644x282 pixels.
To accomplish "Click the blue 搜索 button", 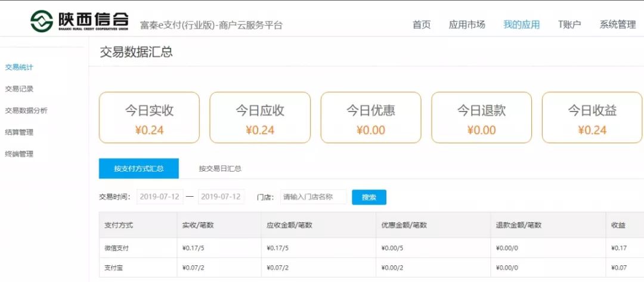I will click(x=369, y=197).
